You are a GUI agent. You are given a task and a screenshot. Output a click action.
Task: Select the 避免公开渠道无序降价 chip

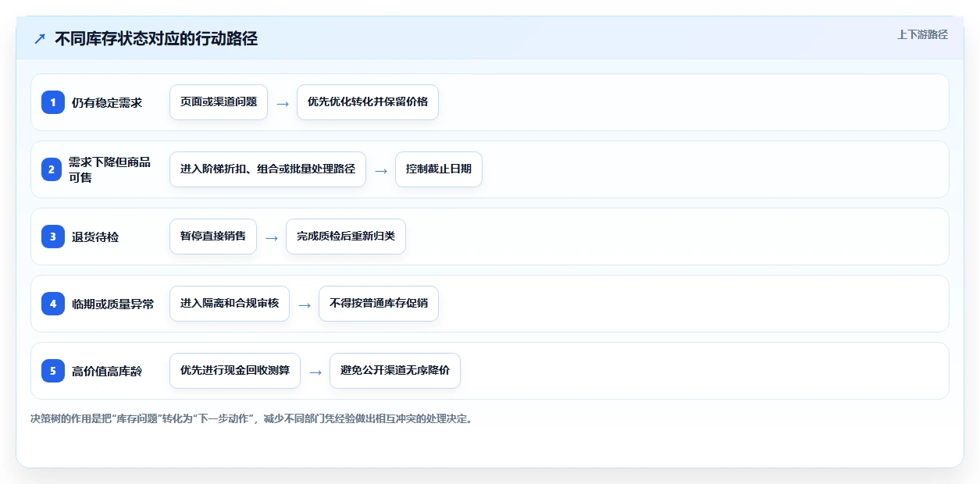(x=395, y=371)
